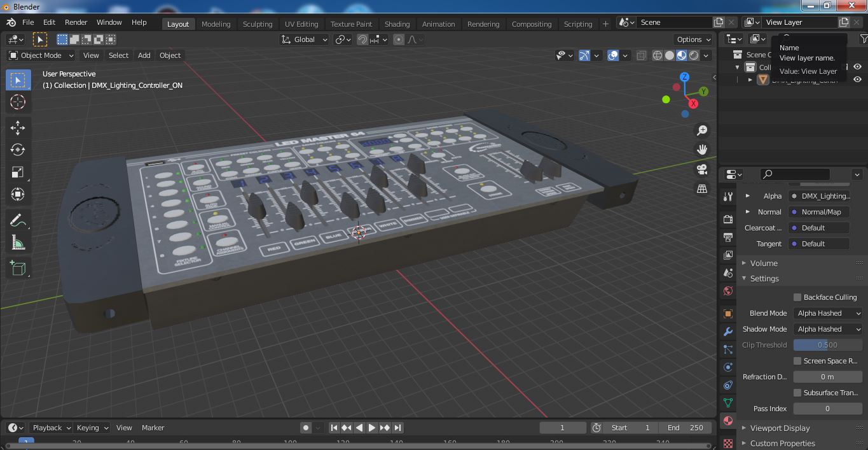Click the pan hand icon in viewport
The width and height of the screenshot is (868, 450).
702,150
